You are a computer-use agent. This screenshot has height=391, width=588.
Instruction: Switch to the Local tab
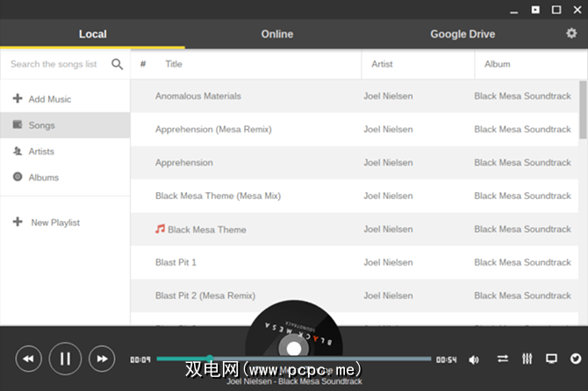tap(93, 34)
